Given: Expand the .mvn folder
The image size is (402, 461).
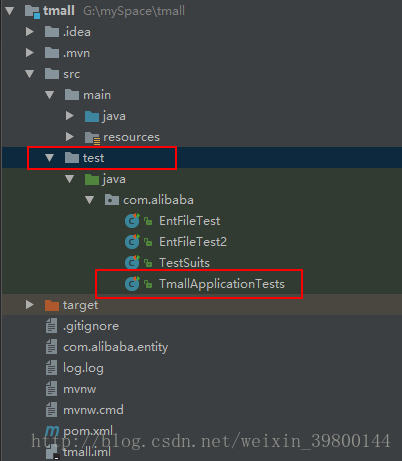Looking at the screenshot, I should pyautogui.click(x=30, y=53).
